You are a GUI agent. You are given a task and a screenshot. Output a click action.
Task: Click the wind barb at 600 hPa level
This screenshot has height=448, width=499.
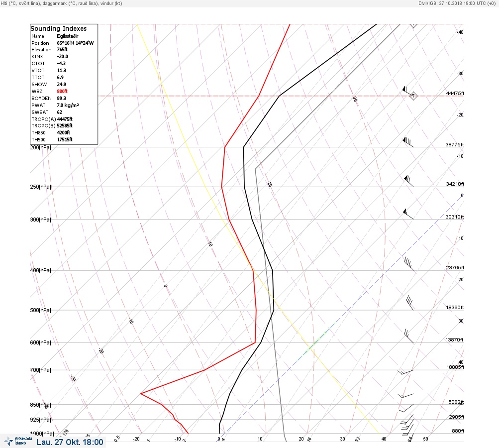point(409,336)
